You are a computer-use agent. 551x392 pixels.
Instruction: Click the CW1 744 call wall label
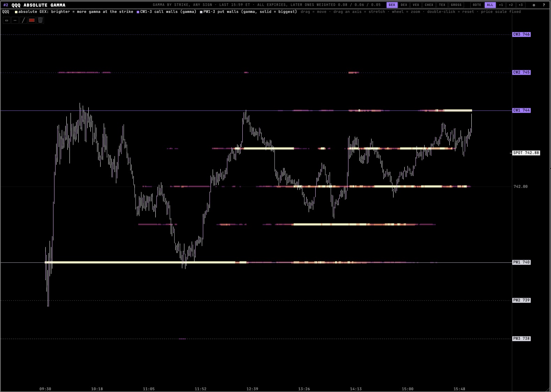pos(521,110)
